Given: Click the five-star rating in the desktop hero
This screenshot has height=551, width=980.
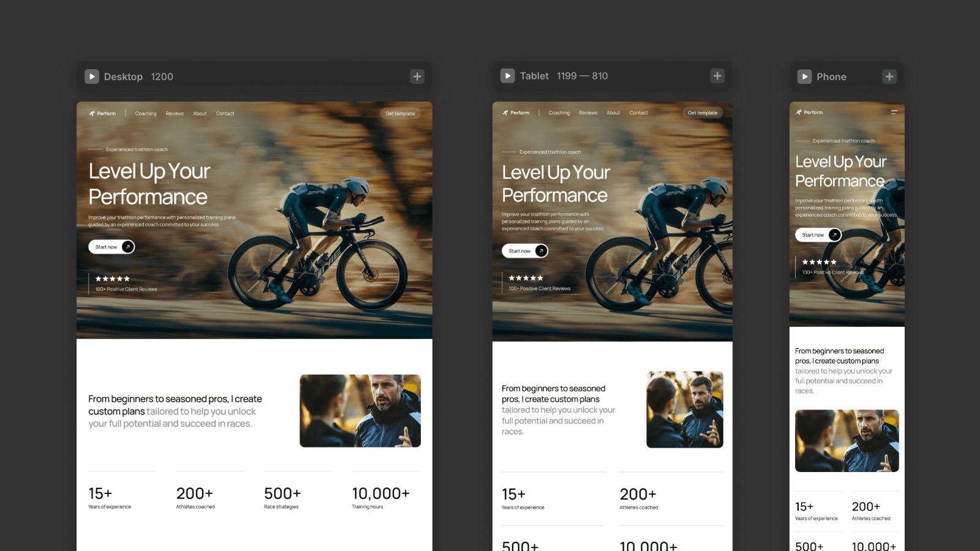Looking at the screenshot, I should point(112,279).
